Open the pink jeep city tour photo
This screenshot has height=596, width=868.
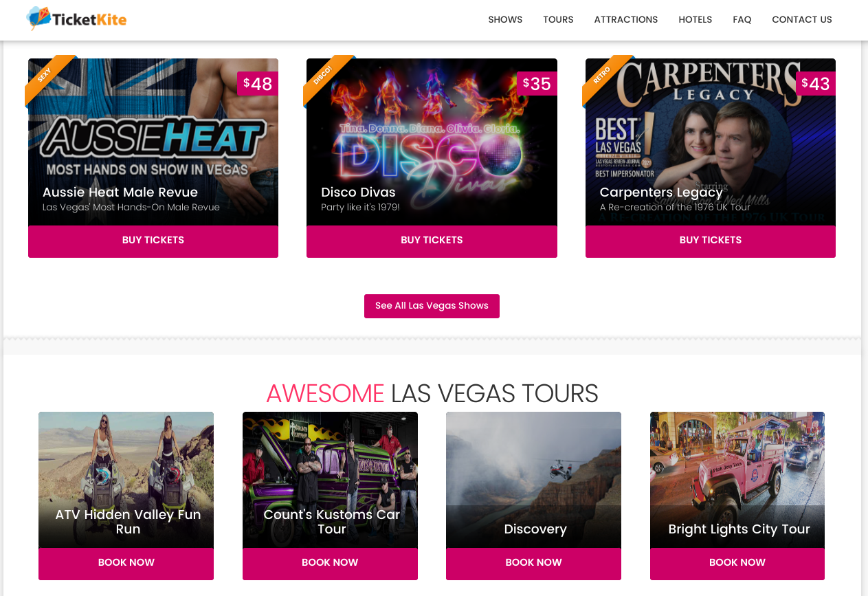[x=737, y=480]
